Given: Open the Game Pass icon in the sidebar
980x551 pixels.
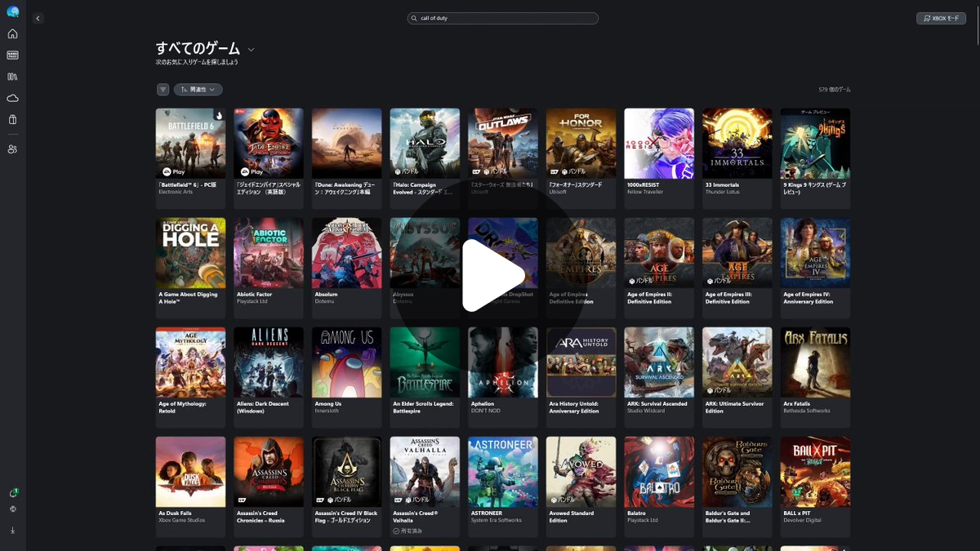Looking at the screenshot, I should pyautogui.click(x=12, y=55).
